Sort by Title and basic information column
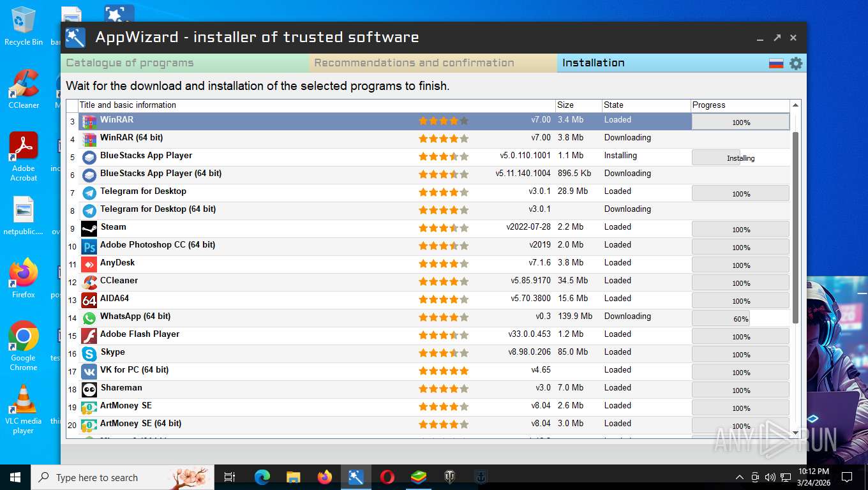Image resolution: width=868 pixels, height=490 pixels. 317,105
